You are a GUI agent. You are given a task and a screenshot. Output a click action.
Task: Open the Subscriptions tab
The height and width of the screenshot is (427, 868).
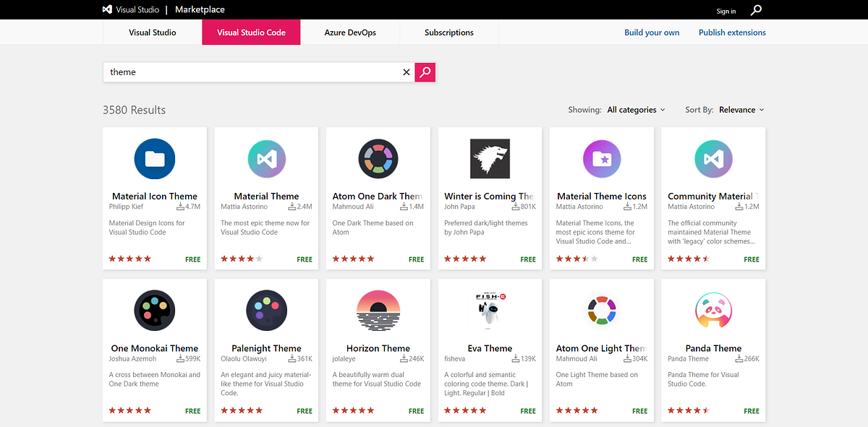448,32
